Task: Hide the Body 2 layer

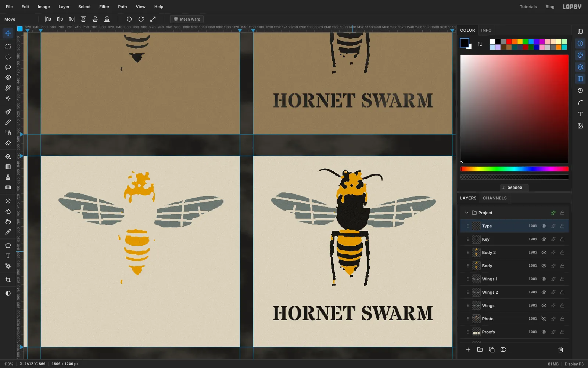Action: coord(544,252)
